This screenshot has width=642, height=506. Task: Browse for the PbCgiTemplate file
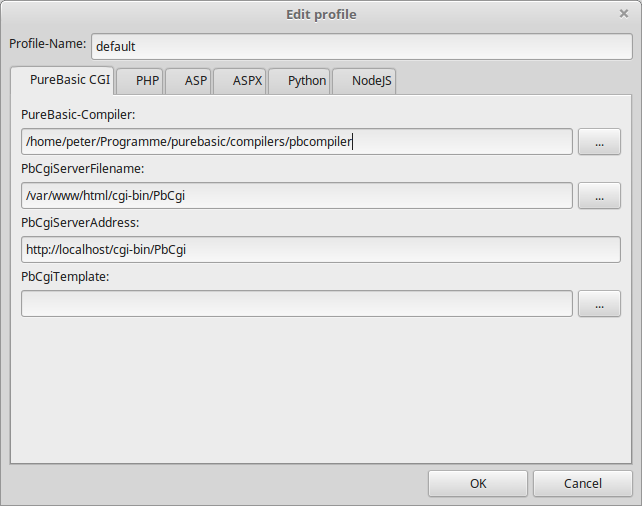pyautogui.click(x=599, y=304)
